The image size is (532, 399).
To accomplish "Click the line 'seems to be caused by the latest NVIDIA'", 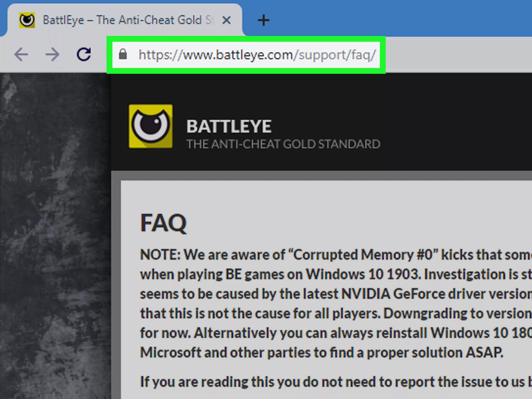I will tap(336, 294).
